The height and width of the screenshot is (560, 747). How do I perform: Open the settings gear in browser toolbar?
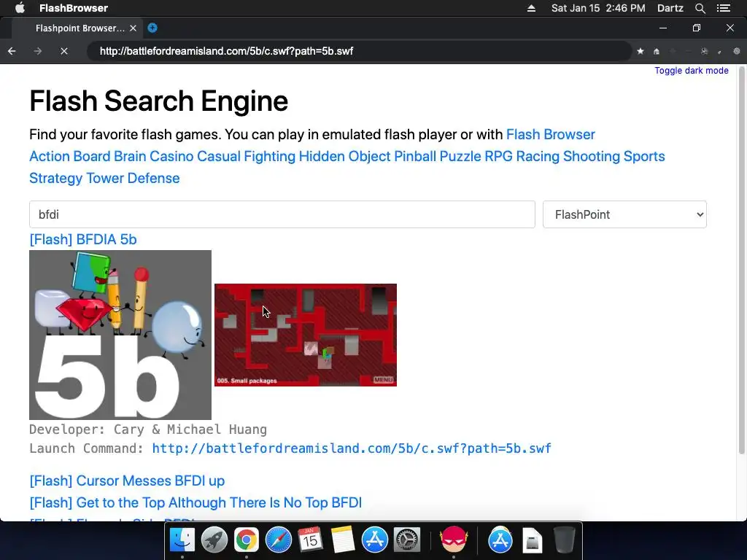click(x=737, y=51)
